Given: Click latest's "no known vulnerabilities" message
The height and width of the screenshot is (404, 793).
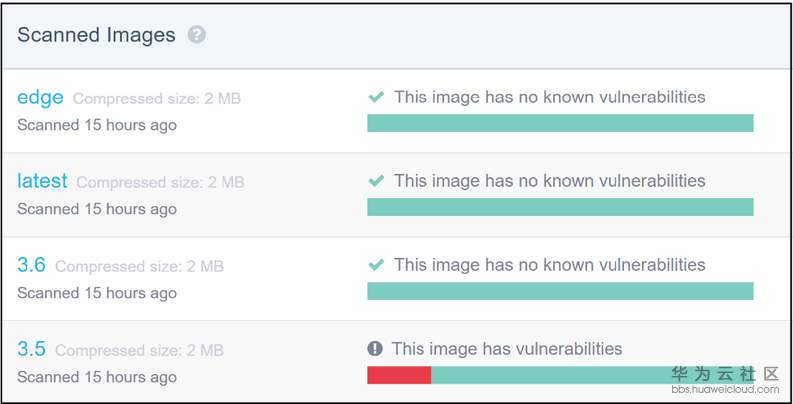Looking at the screenshot, I should point(549,182).
